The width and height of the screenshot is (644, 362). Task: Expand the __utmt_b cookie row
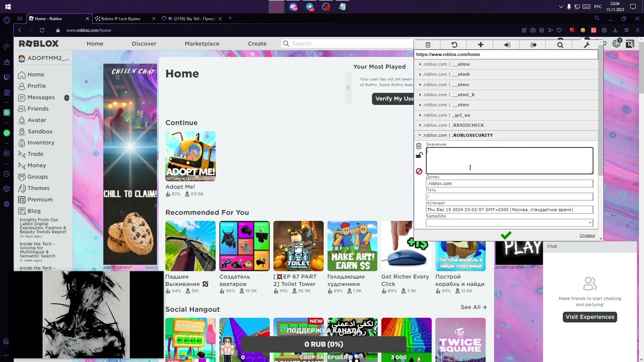pyautogui.click(x=506, y=95)
